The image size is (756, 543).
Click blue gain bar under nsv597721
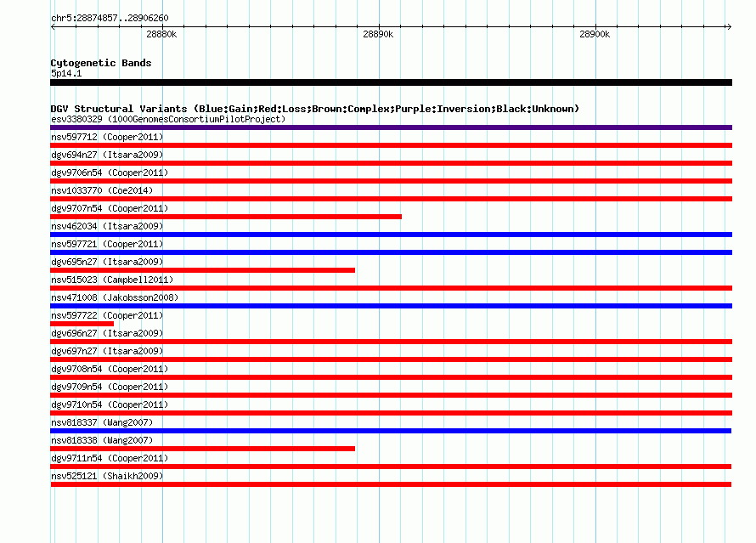coord(391,252)
